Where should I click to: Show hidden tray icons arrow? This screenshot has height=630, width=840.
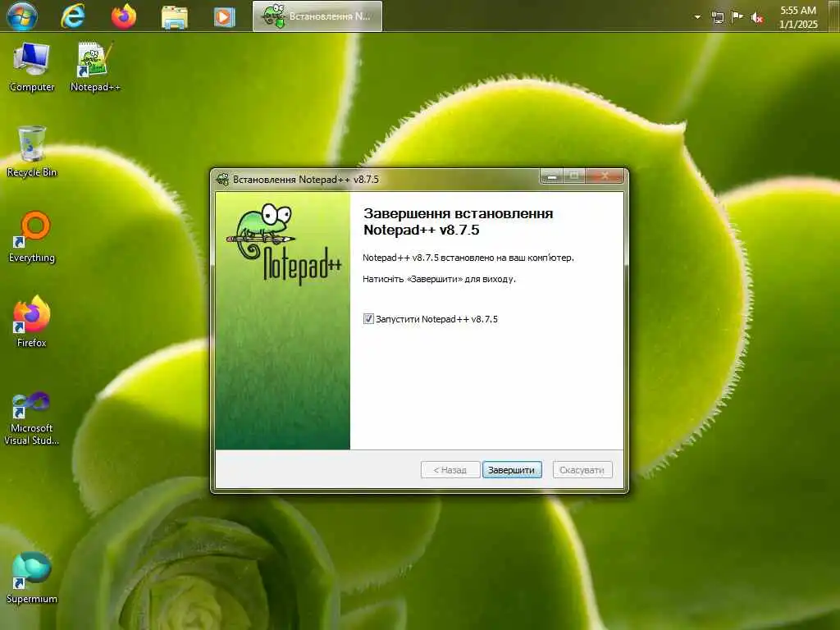pyautogui.click(x=697, y=17)
